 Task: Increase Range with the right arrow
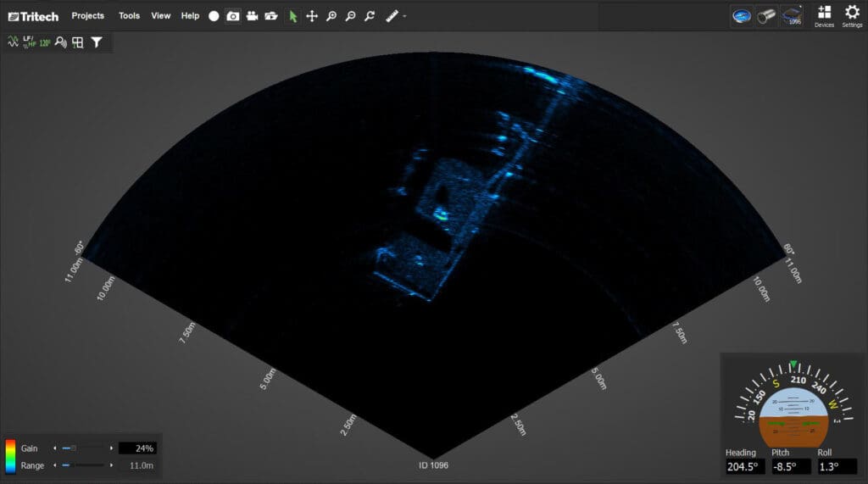(x=111, y=465)
